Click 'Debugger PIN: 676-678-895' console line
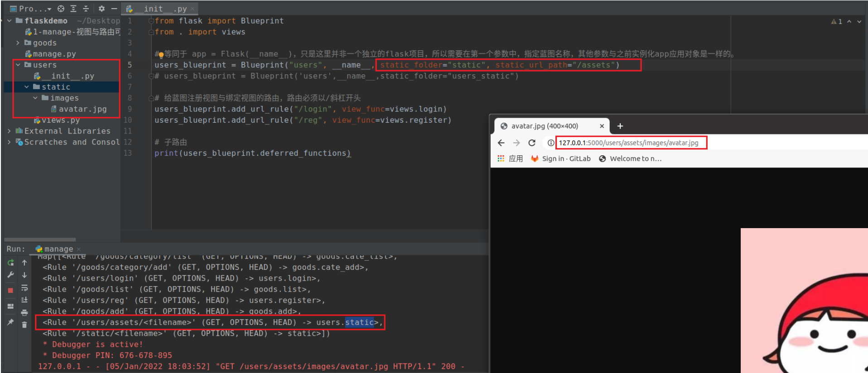This screenshot has height=373, width=868. 107,355
